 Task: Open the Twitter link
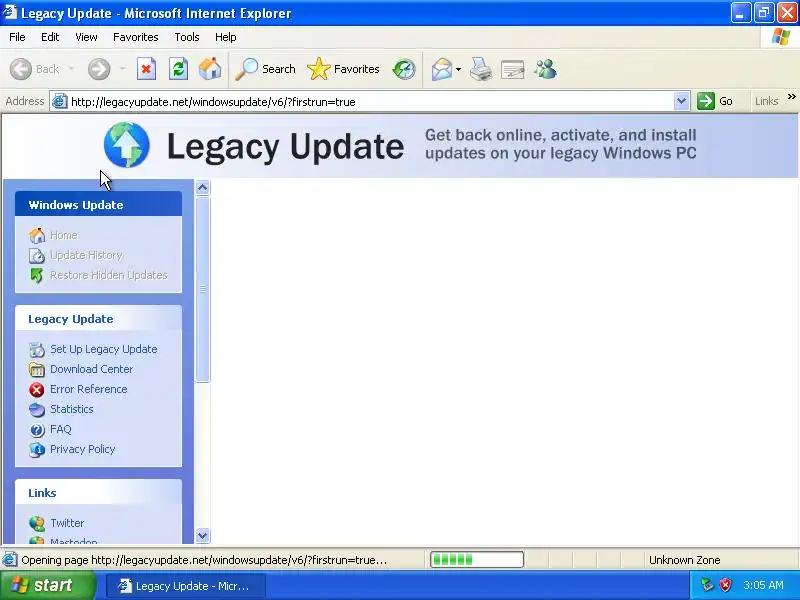[x=67, y=523]
